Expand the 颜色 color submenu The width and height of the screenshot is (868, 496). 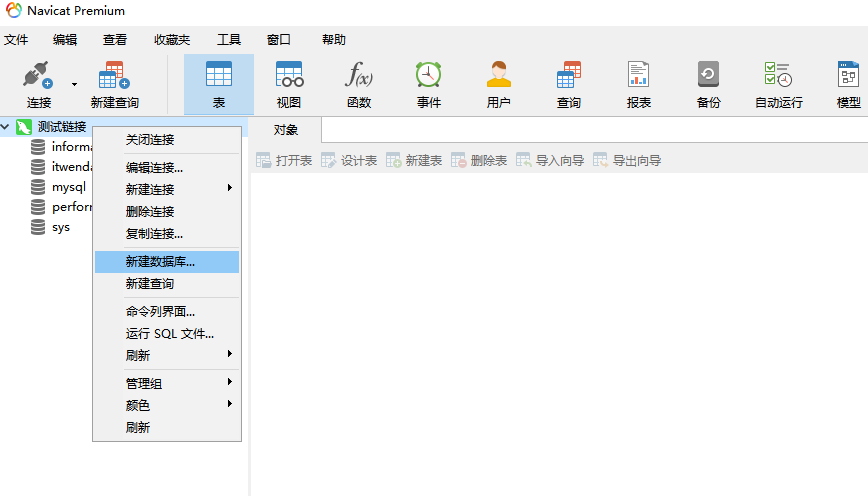click(x=167, y=405)
